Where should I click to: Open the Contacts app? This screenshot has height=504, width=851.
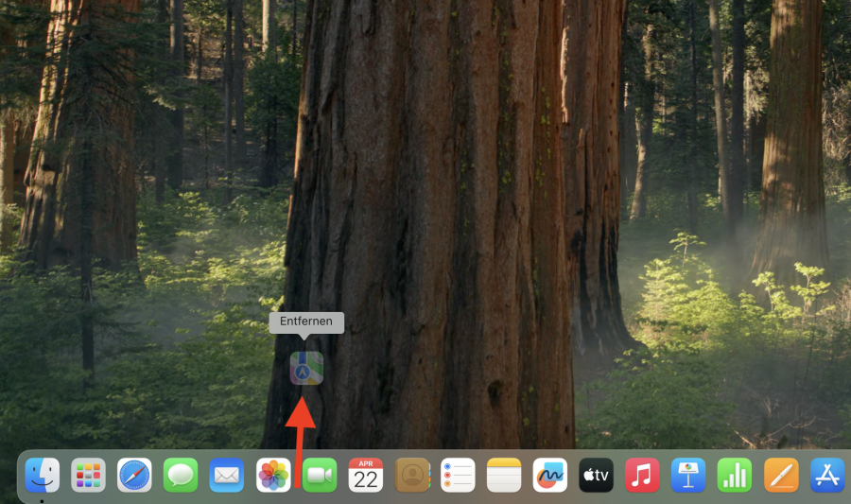click(412, 475)
